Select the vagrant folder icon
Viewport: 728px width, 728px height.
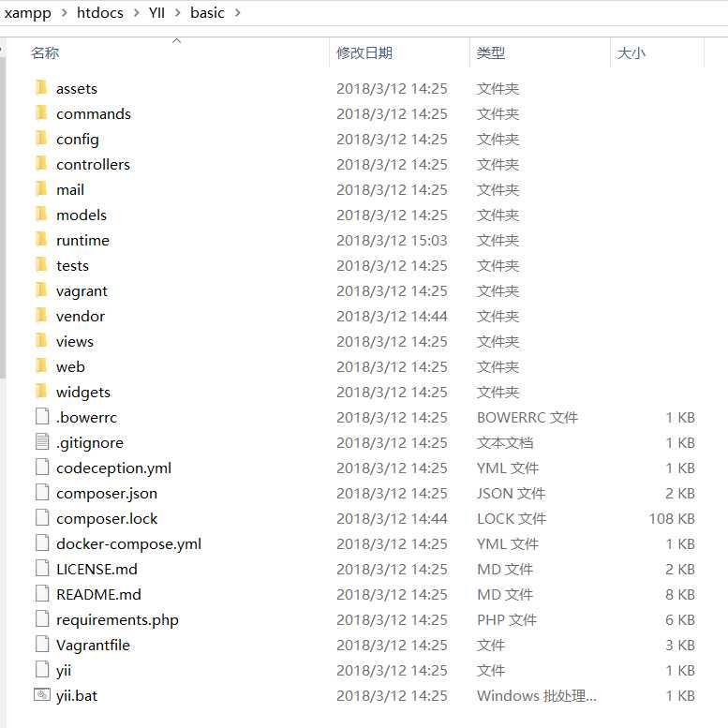click(41, 290)
